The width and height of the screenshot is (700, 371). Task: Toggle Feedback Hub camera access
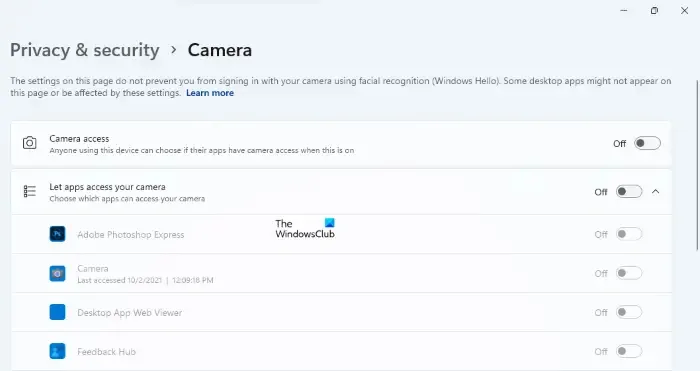pos(629,351)
